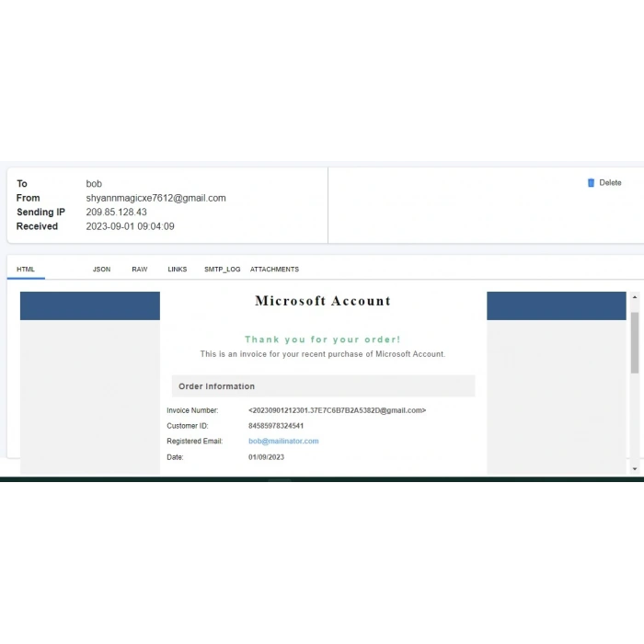Open the JSON tab
The height and width of the screenshot is (644, 644).
(x=101, y=270)
